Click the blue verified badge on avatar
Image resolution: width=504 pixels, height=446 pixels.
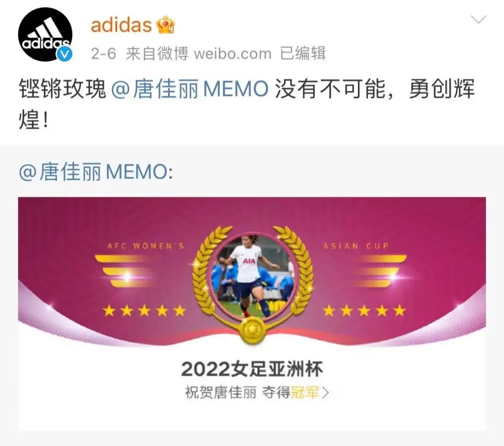click(x=64, y=54)
